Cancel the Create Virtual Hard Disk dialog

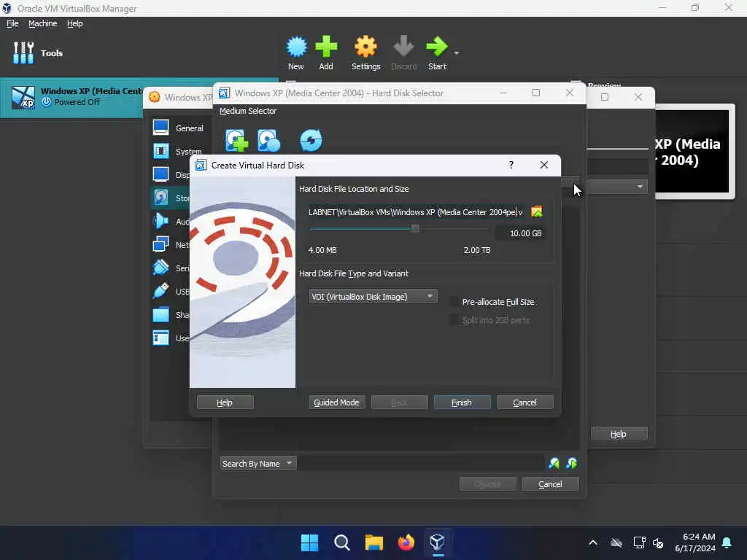525,402
